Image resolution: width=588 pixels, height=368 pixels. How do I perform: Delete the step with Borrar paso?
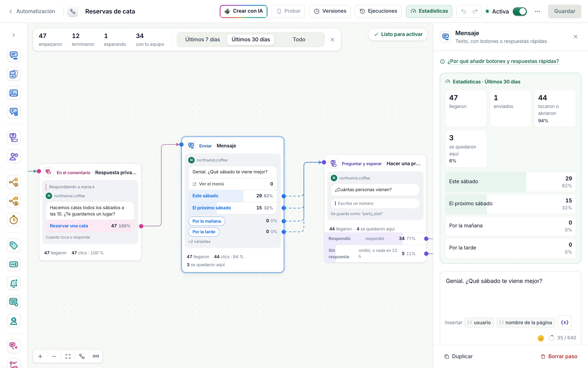click(559, 356)
